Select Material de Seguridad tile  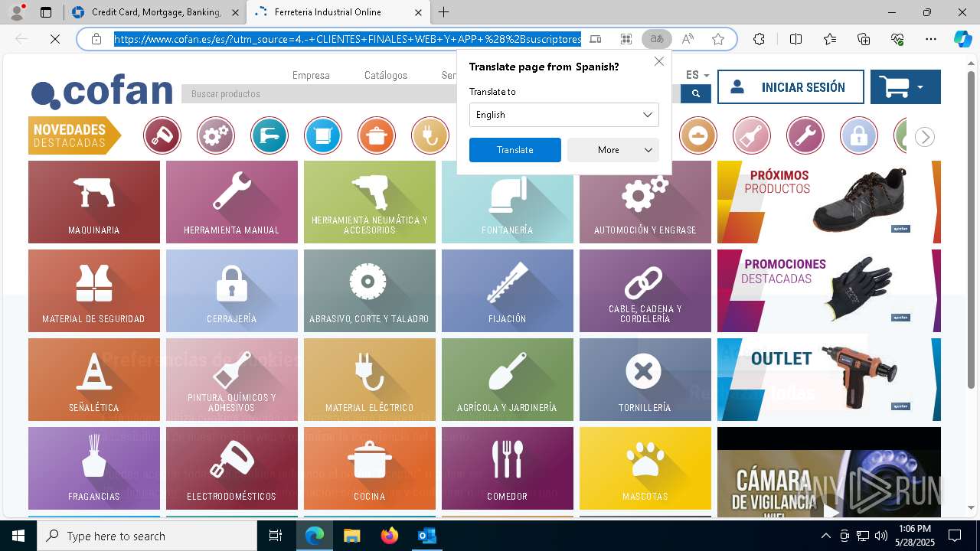94,291
